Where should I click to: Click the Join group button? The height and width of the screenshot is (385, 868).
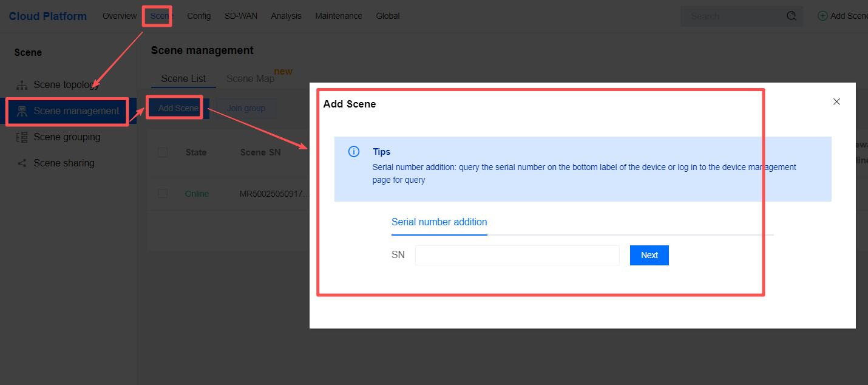246,108
